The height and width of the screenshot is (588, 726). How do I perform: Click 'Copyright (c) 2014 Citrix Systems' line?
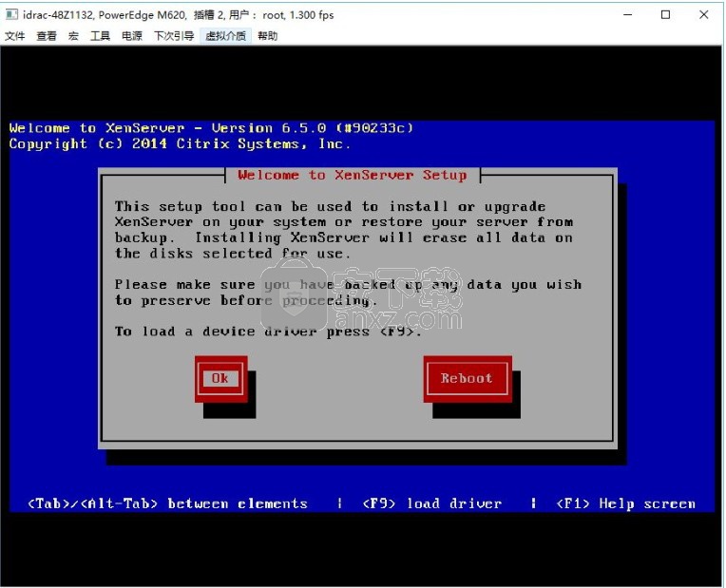(x=180, y=144)
